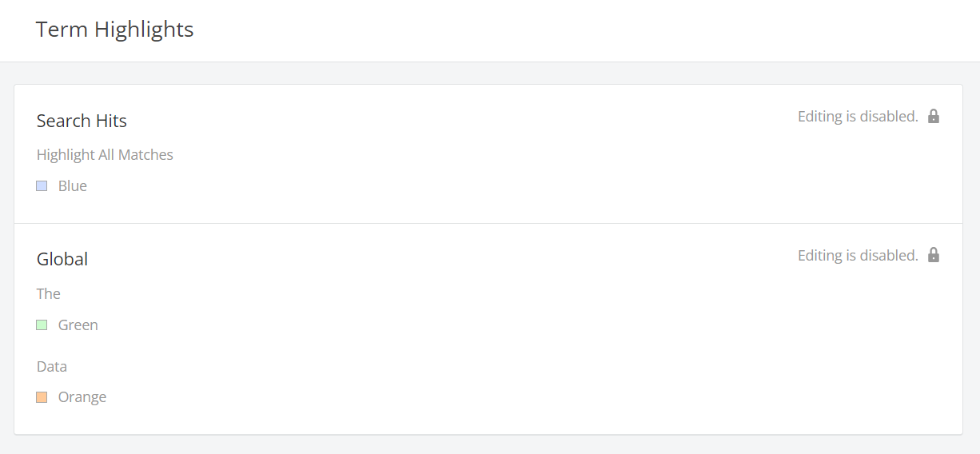The height and width of the screenshot is (454, 980).
Task: Select the Highlight All Matches entry
Action: (105, 154)
